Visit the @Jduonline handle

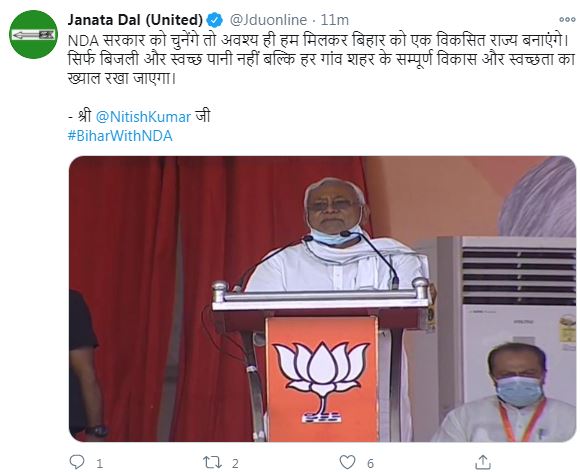(x=268, y=20)
